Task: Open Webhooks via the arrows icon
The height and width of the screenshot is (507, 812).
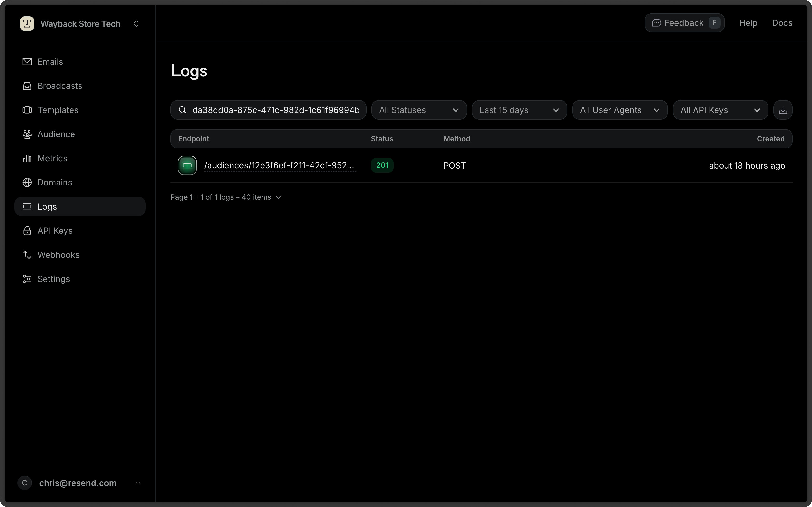Action: pos(27,254)
